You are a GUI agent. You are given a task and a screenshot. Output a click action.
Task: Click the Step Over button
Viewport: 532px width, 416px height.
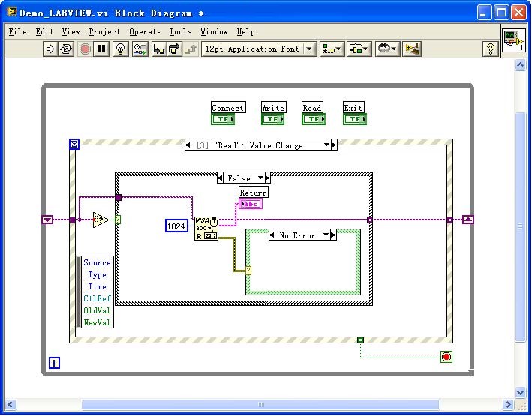click(x=174, y=49)
